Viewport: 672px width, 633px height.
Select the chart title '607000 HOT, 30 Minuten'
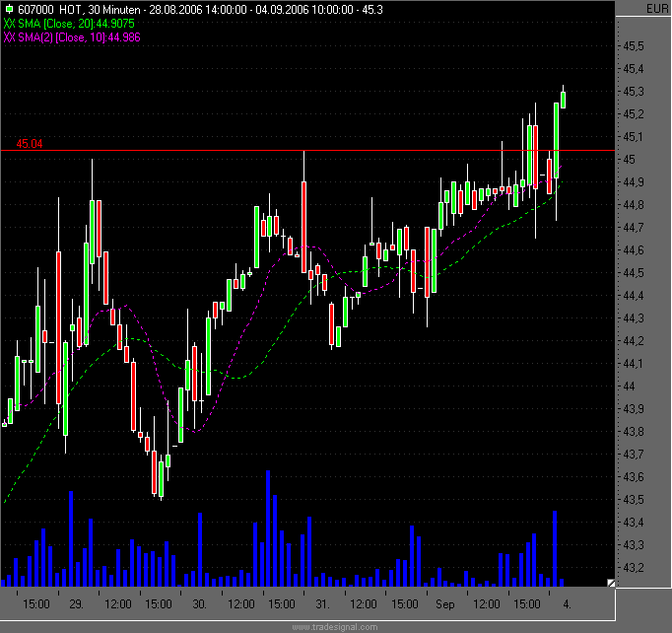click(x=79, y=10)
